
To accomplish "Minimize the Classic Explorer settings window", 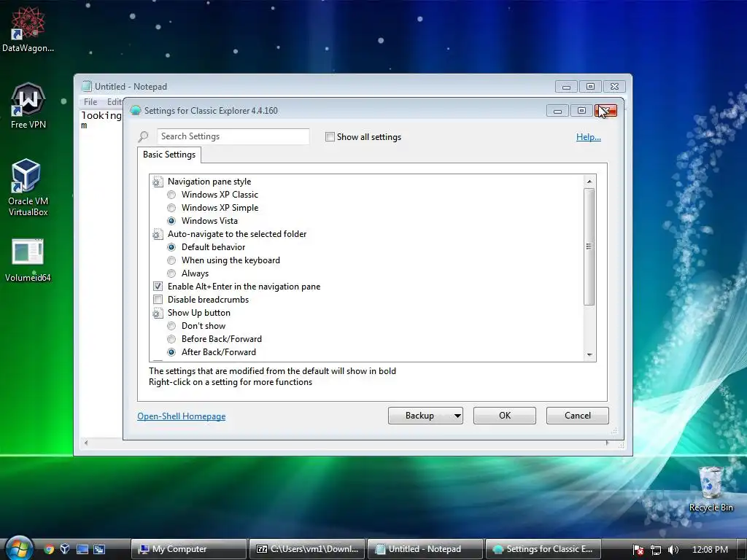I will click(x=557, y=111).
